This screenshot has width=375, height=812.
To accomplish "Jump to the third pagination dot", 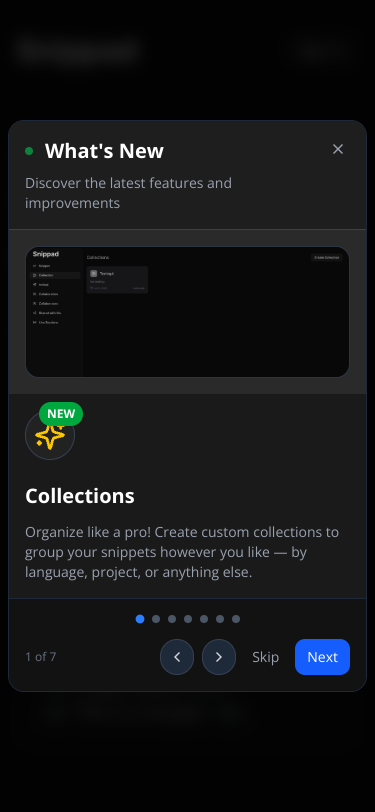I will [x=172, y=619].
